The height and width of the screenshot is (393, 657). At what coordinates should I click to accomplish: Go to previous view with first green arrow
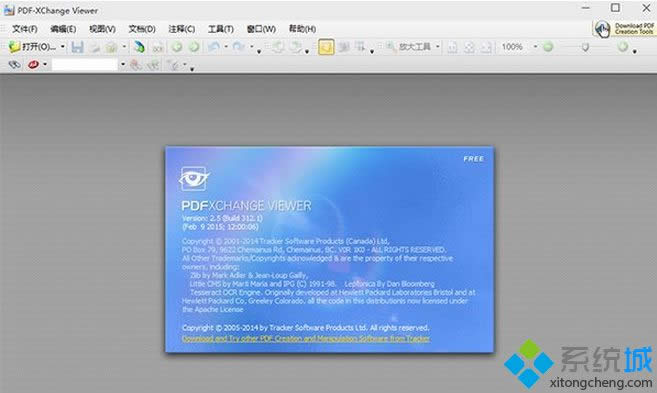pyautogui.click(x=177, y=47)
